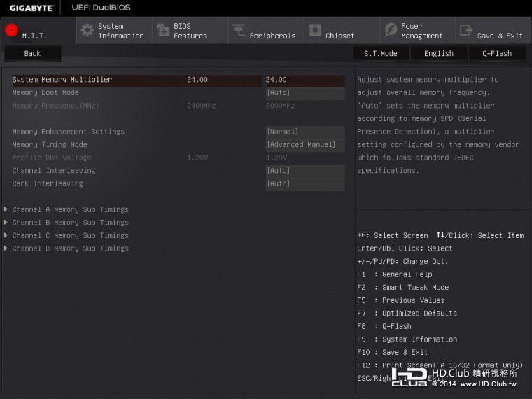The height and width of the screenshot is (399, 532).
Task: Expand Channel A Memory Sub Timings
Action: [70, 209]
